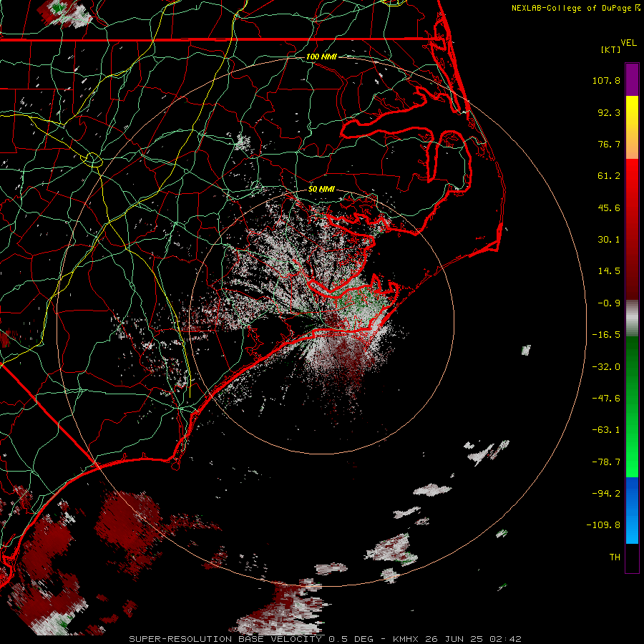Image resolution: width=644 pixels, height=644 pixels.
Task: Click the 100 NMI range ring label
Action: pyautogui.click(x=321, y=57)
